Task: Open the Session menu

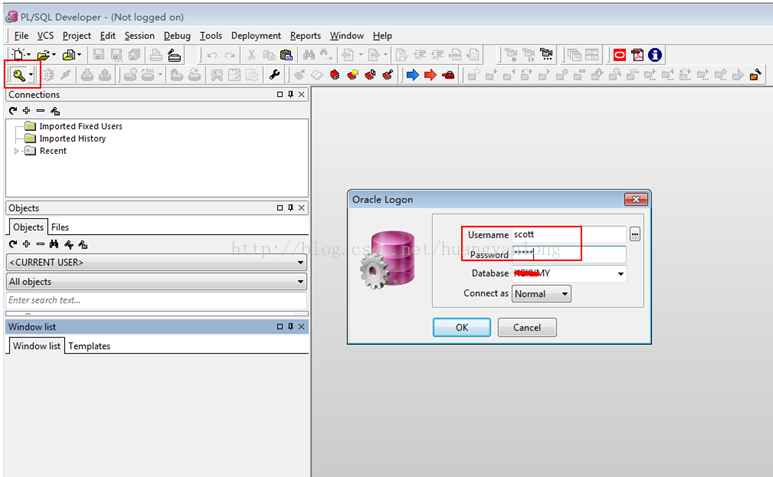Action: (x=139, y=35)
